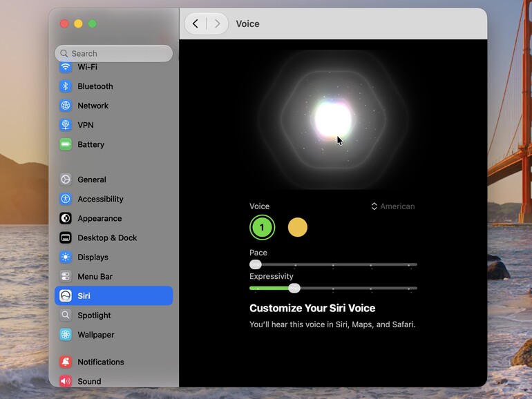Viewport: 532px width, 399px height.
Task: Go forward with the right chevron
Action: click(x=217, y=23)
